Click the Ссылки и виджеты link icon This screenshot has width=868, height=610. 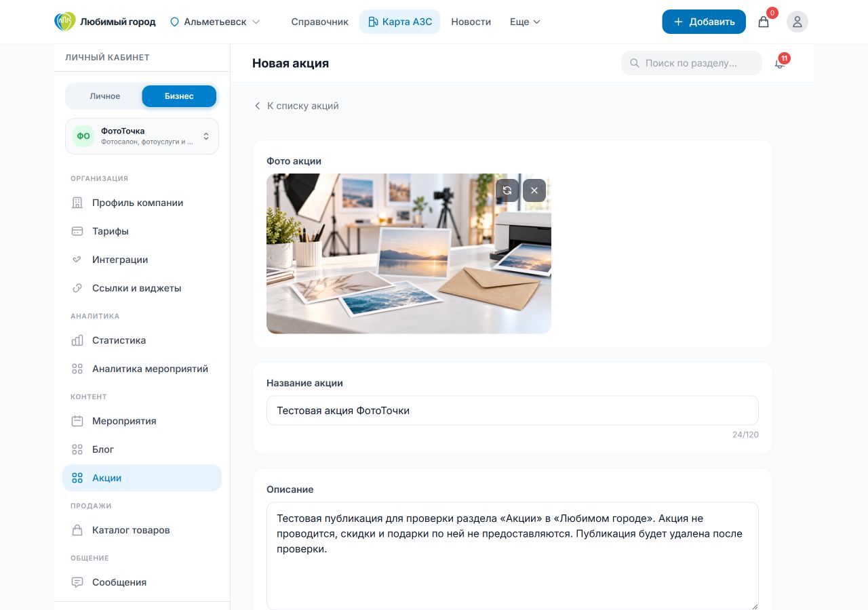(x=77, y=288)
